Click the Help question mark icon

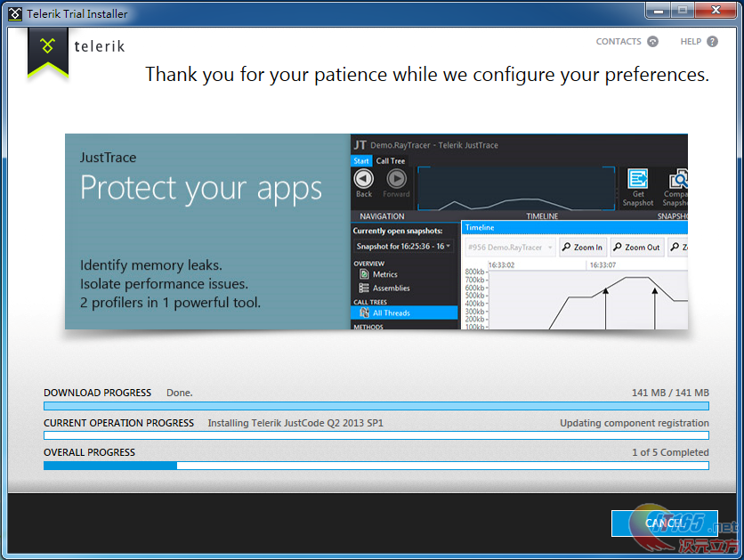click(x=712, y=42)
